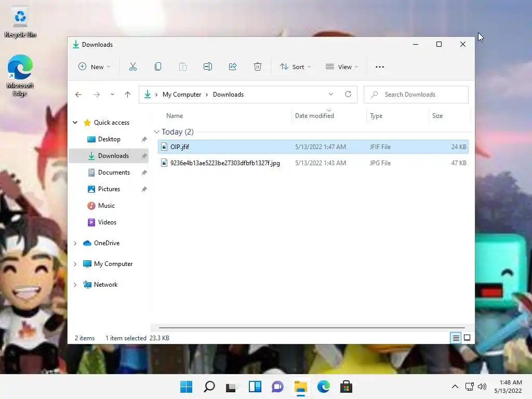Image resolution: width=532 pixels, height=399 pixels.
Task: Show hidden tray icons chevron
Action: (x=455, y=387)
